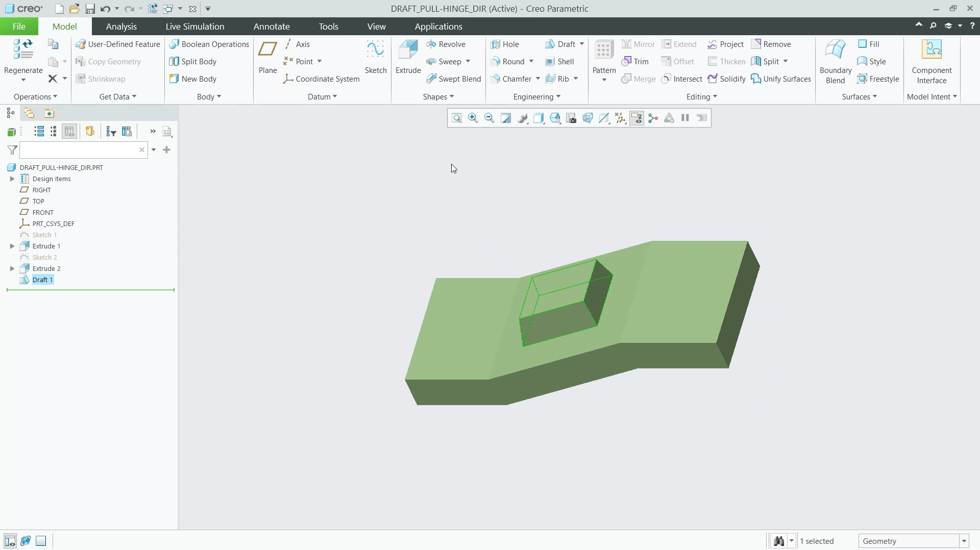Screen dimensions: 980x550
Task: Click the Save icon in quick access toolbar
Action: tap(90, 9)
